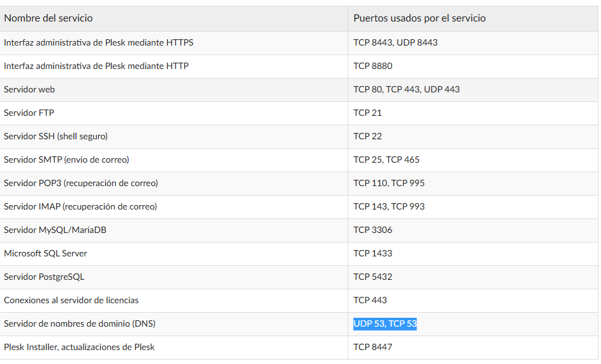Click the 'Servidor FTP' service name
The width and height of the screenshot is (601, 364).
coord(28,113)
